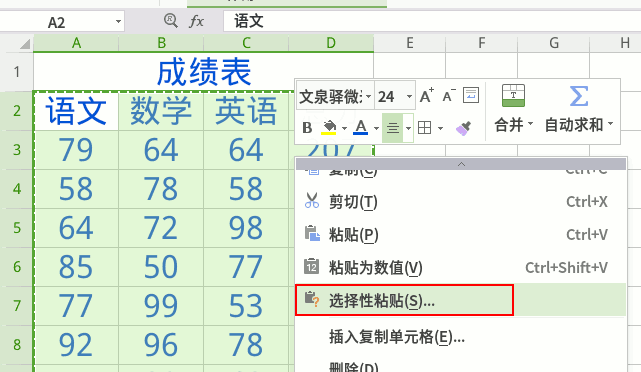Select column D header
641x372 pixels.
(x=331, y=43)
